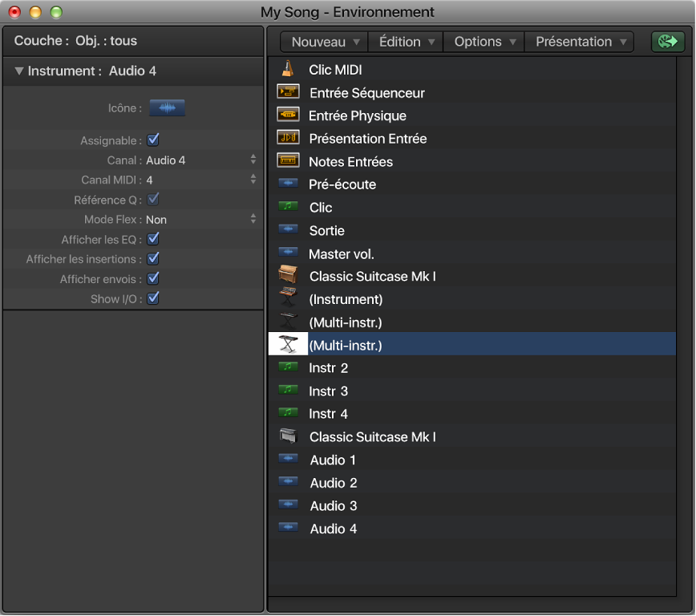
Task: Uncheck the Assignable checkbox
Action: point(153,140)
